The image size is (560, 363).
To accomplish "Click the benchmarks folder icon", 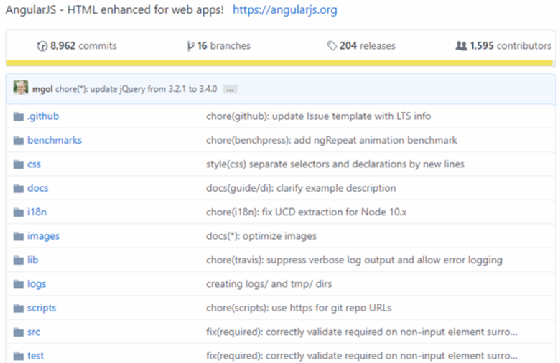I will (19, 140).
